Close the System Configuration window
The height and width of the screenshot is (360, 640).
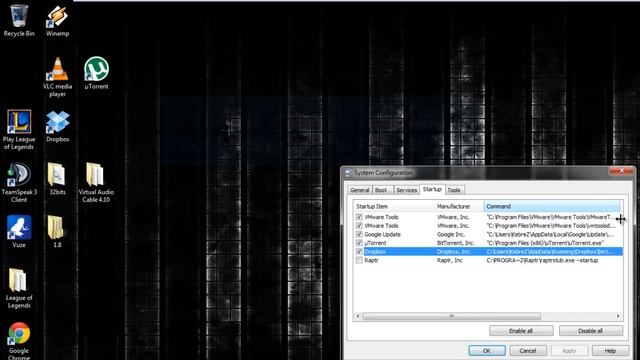point(621,171)
